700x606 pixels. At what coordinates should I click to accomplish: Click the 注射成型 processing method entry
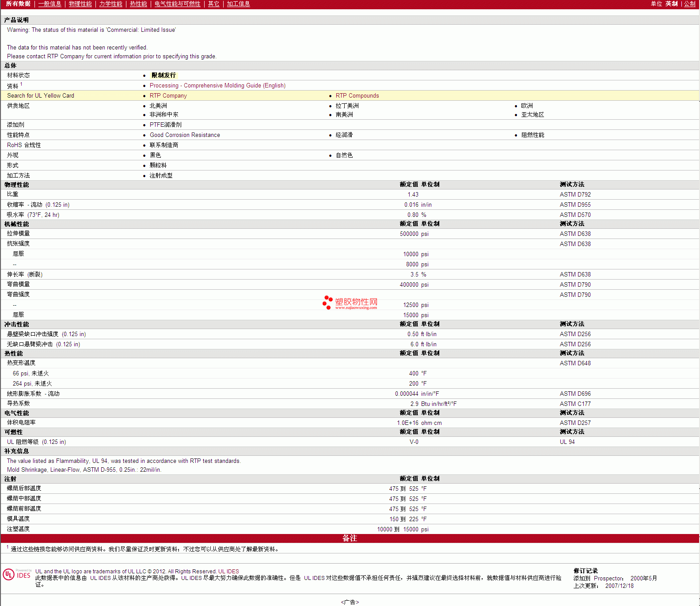pyautogui.click(x=161, y=176)
